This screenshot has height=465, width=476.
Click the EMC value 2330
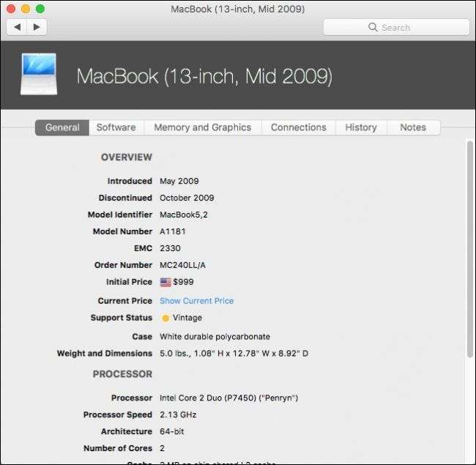point(170,248)
